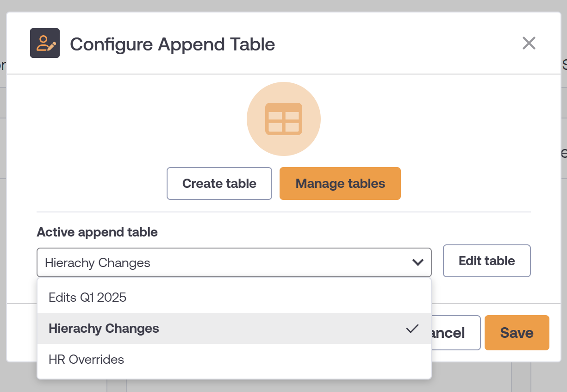Click the empty dialog area below the Edit table button
Viewport: 567px width, 392px height.
pyautogui.click(x=487, y=290)
